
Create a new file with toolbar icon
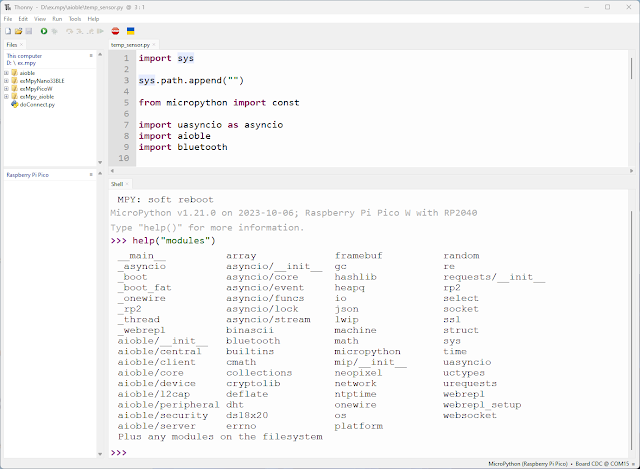(x=8, y=31)
